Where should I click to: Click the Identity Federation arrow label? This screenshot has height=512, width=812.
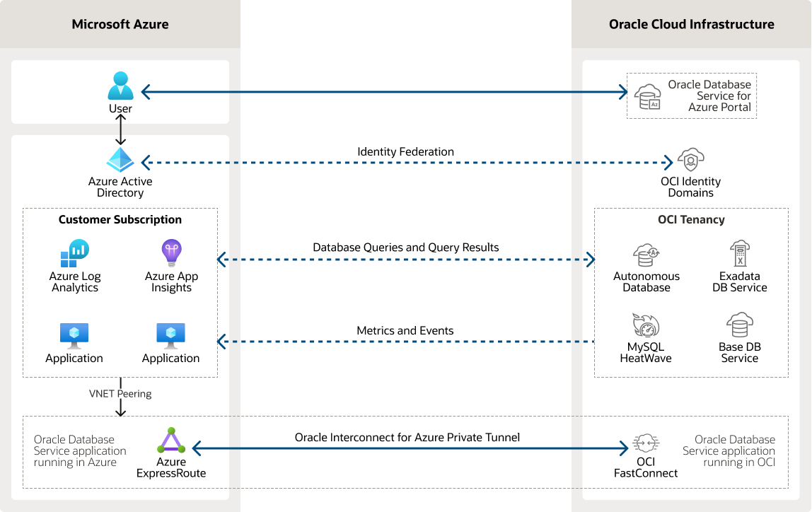pos(405,151)
